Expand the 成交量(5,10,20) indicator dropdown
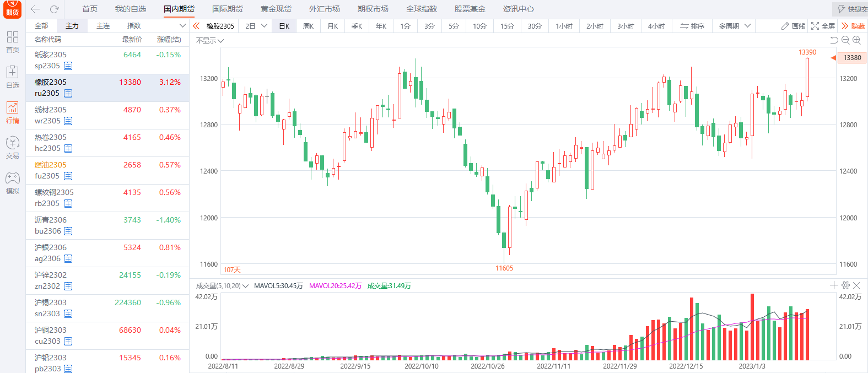 point(222,286)
